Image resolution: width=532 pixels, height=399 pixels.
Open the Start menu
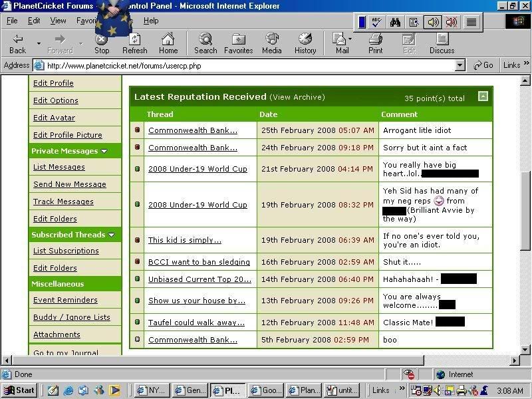(19, 390)
